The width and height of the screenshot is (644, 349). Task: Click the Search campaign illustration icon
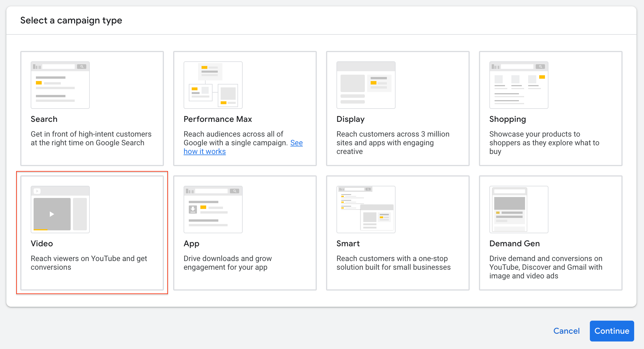coord(60,85)
